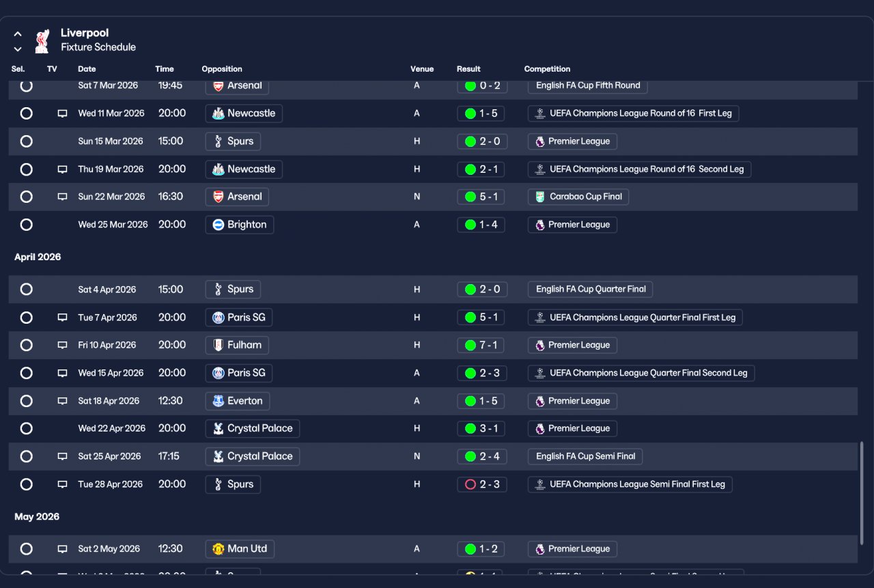Click the TV icon for Newcastle 11 Mar match
This screenshot has height=588, width=874.
click(x=62, y=113)
